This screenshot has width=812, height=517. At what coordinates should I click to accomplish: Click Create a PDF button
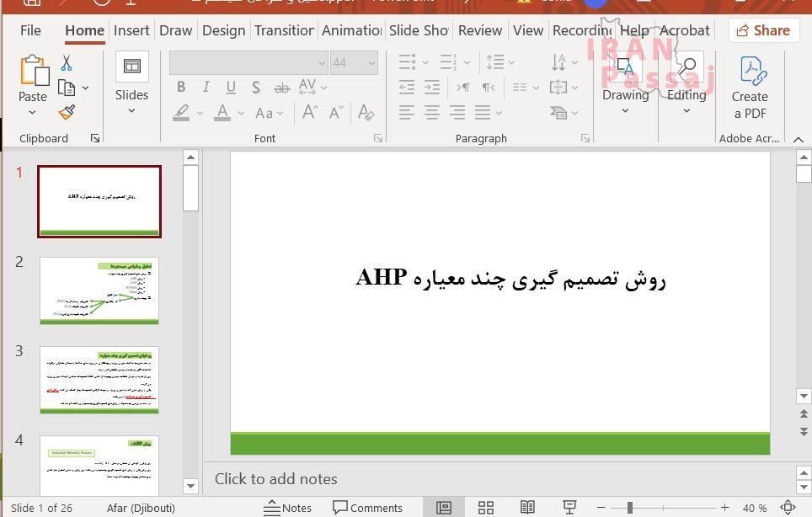coord(750,87)
